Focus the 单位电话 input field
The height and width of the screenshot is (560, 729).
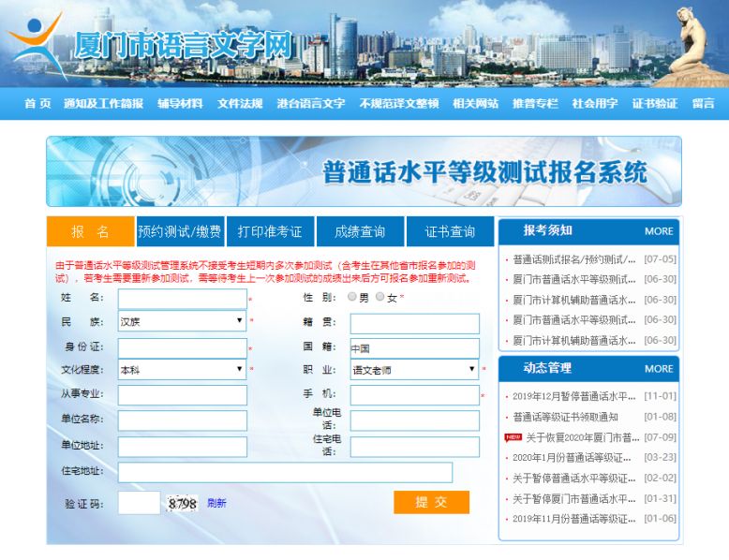415,420
